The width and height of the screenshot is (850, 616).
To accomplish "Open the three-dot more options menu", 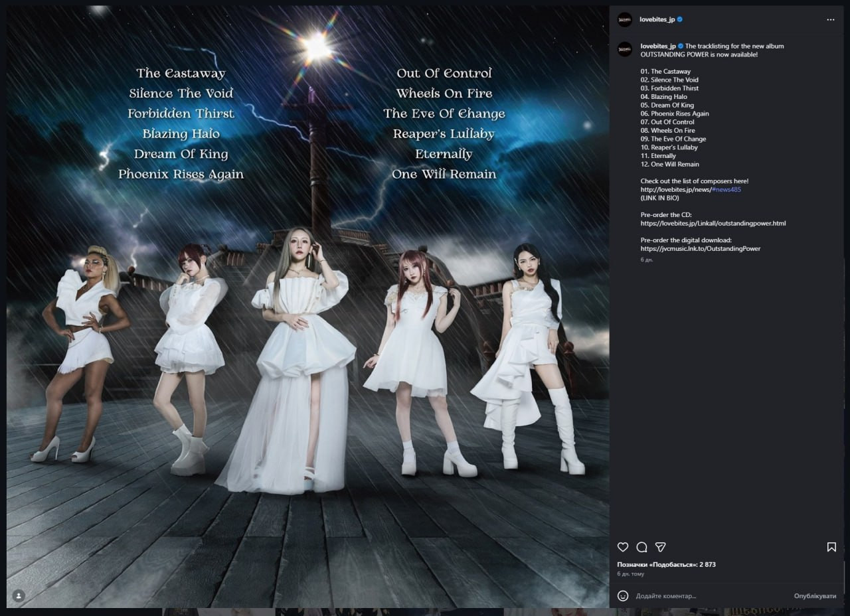I will click(x=831, y=20).
